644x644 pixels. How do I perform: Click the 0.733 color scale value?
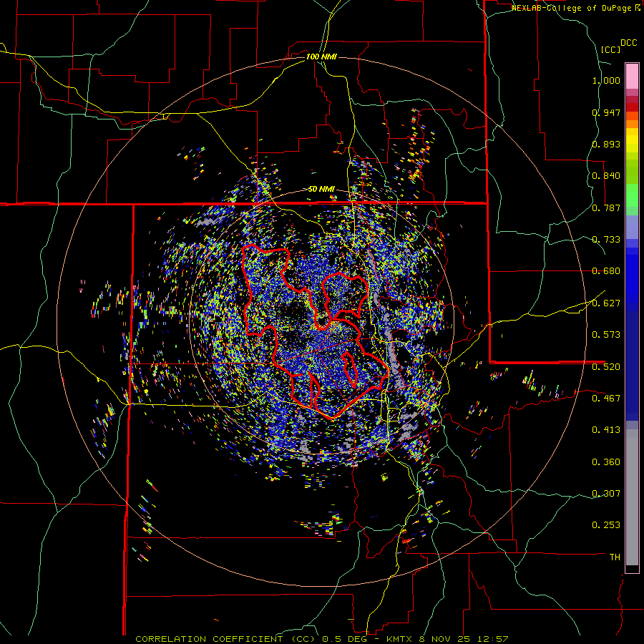[606, 240]
